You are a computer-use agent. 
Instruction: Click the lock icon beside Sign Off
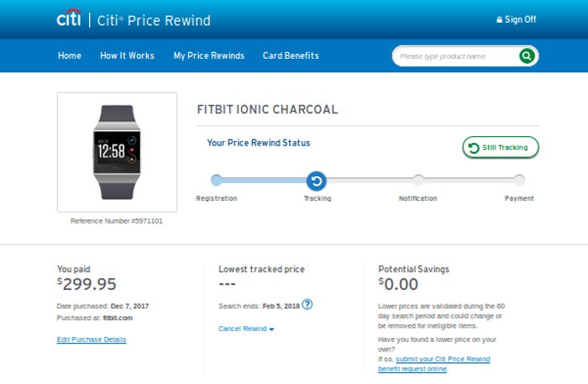(500, 19)
